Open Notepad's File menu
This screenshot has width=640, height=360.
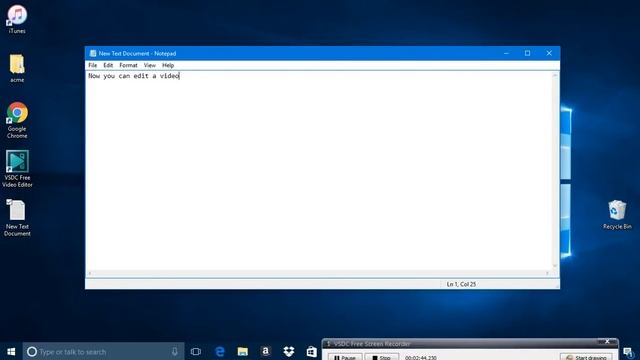pyautogui.click(x=93, y=65)
